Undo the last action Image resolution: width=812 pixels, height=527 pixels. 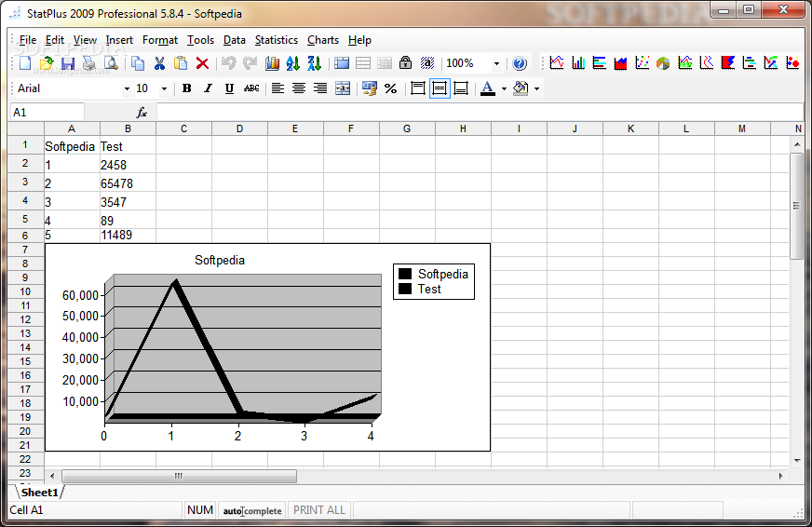coord(229,63)
